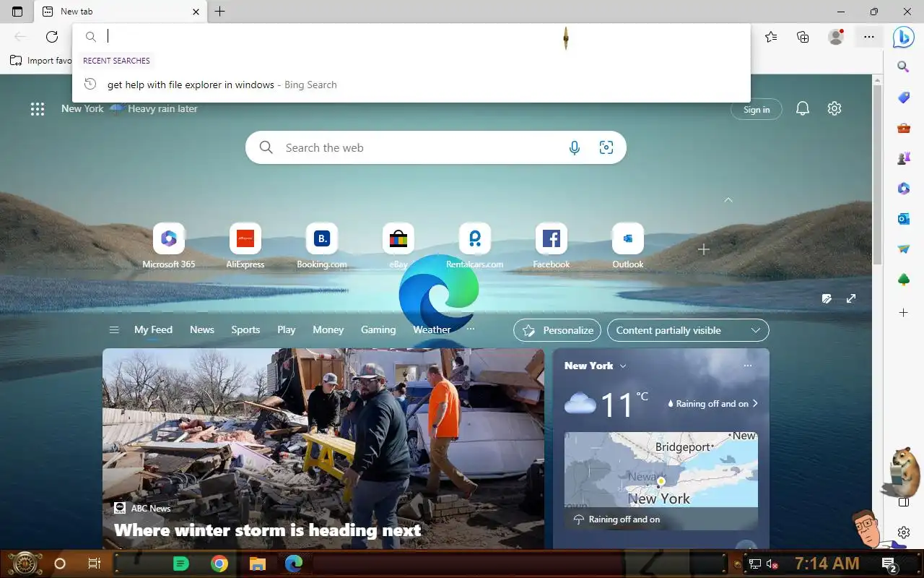The height and width of the screenshot is (578, 924).
Task: Open Chrome from the taskbar
Action: pyautogui.click(x=219, y=564)
